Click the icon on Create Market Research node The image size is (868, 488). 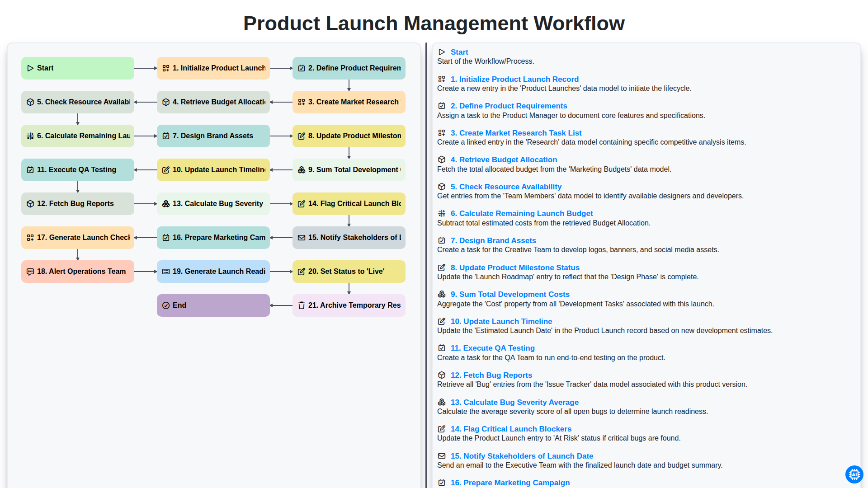click(302, 102)
